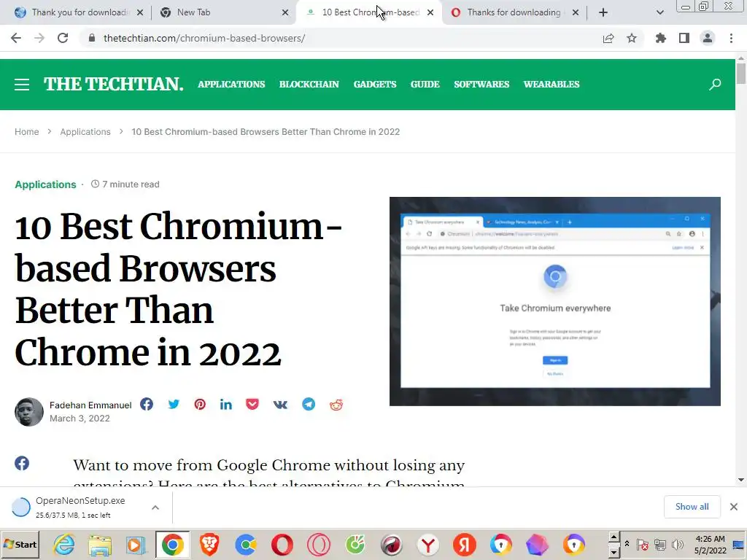This screenshot has width=747, height=560.
Task: Open the site hamburger menu
Action: click(22, 85)
